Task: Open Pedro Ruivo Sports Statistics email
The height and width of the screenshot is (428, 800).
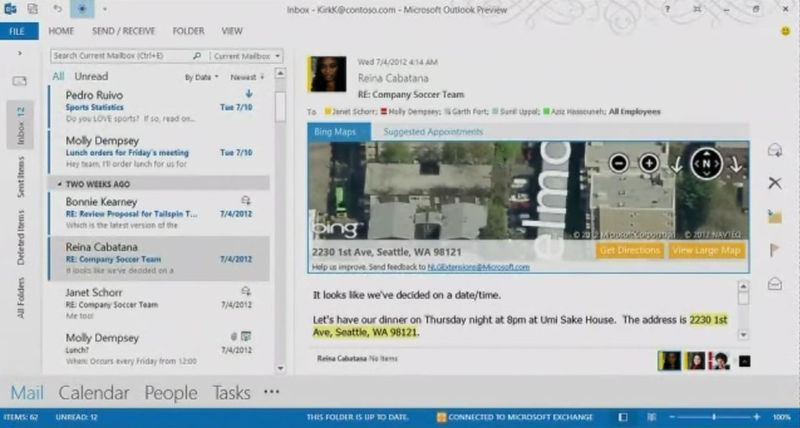Action: pos(159,107)
